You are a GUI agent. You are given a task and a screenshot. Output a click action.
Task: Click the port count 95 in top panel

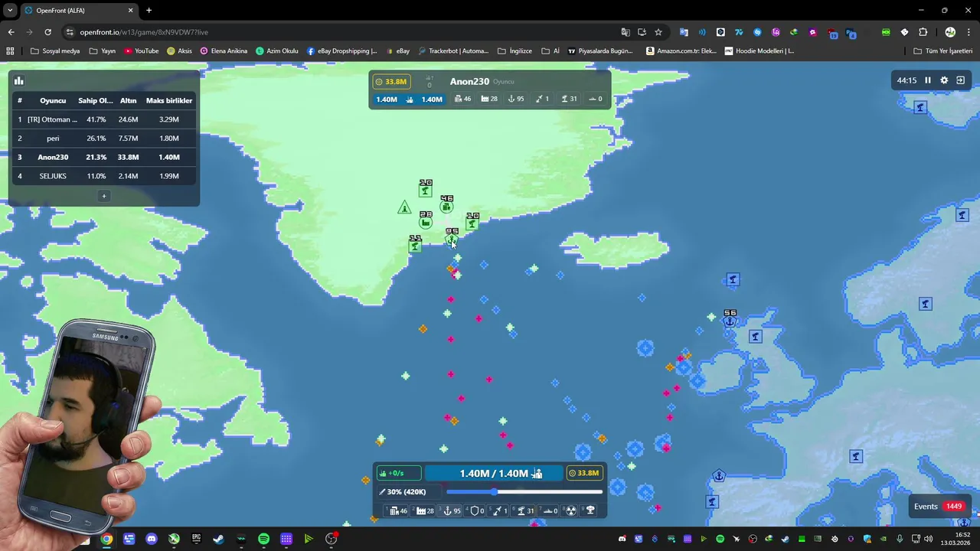pyautogui.click(x=516, y=99)
